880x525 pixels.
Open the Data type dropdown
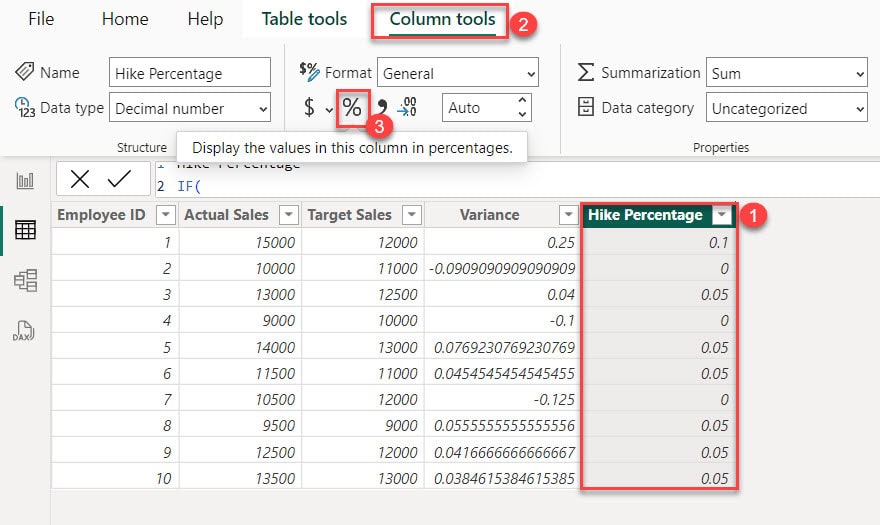(190, 107)
